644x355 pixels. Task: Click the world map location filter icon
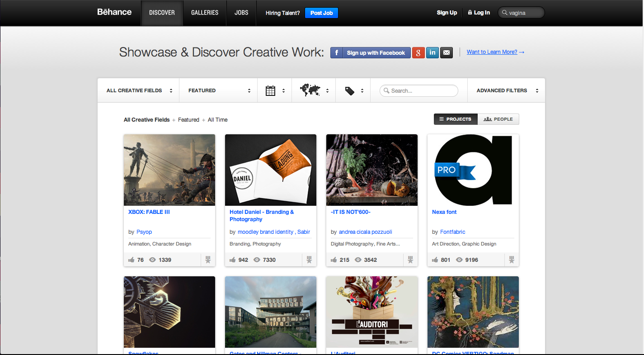pos(311,90)
